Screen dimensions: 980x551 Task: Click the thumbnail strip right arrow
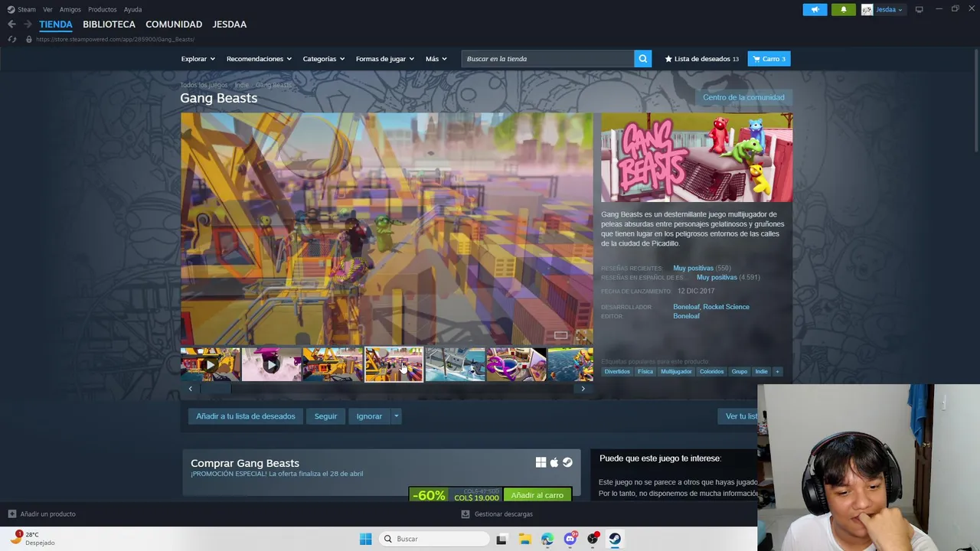[x=583, y=389]
